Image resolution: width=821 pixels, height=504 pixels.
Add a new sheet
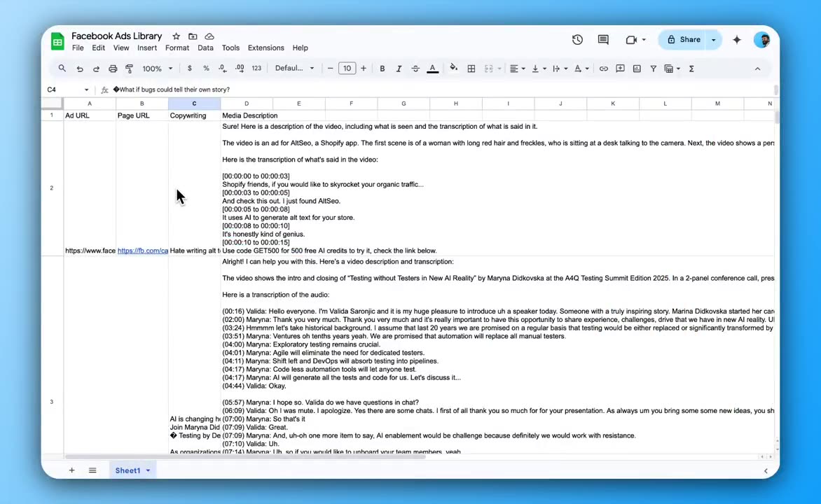tap(71, 470)
